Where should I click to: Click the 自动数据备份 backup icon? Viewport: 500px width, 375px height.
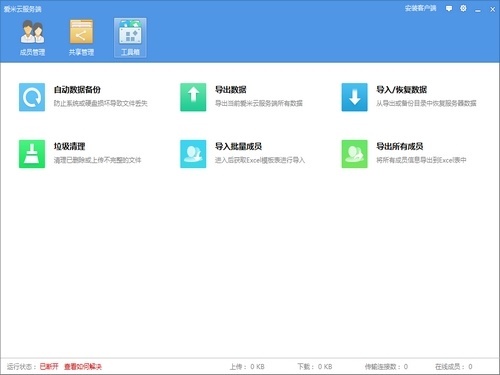[x=32, y=97]
